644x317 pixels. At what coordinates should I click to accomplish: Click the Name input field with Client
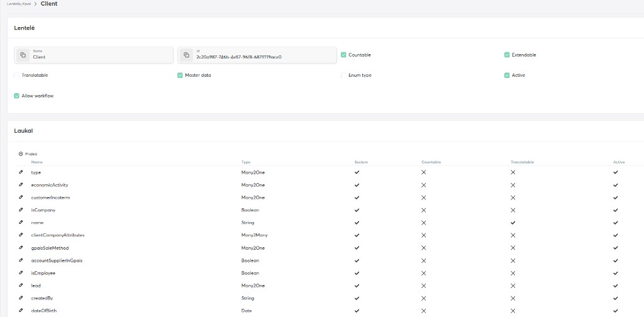pos(94,55)
